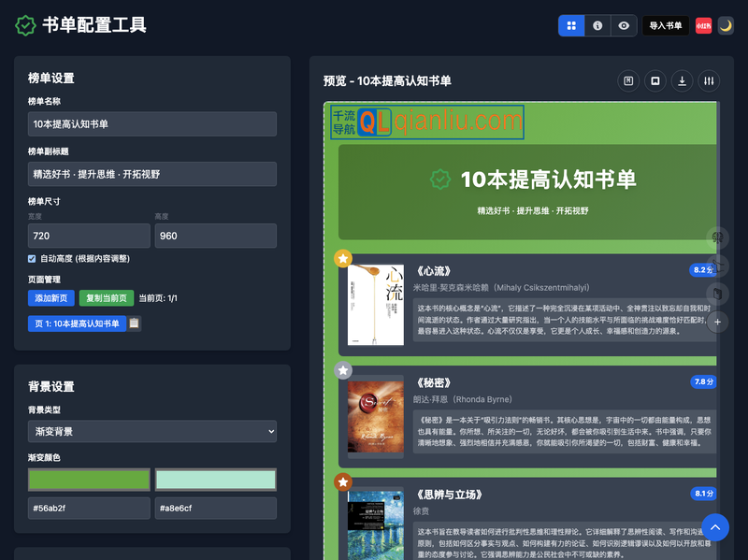The height and width of the screenshot is (560, 748).
Task: Open the adjustment sliders icon in preview toolbar
Action: point(709,81)
